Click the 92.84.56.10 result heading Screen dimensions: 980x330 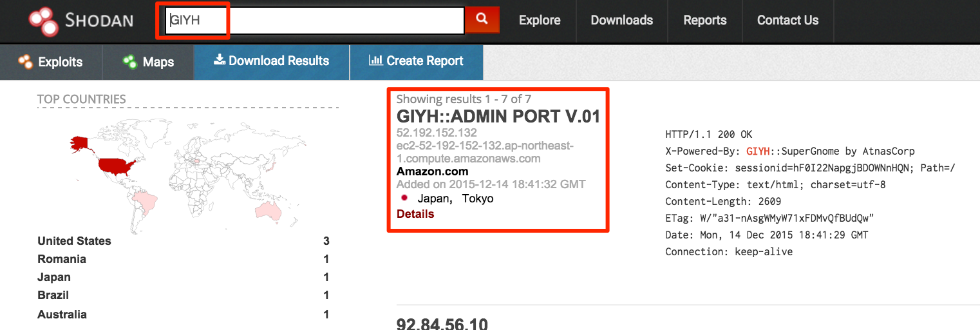[442, 324]
